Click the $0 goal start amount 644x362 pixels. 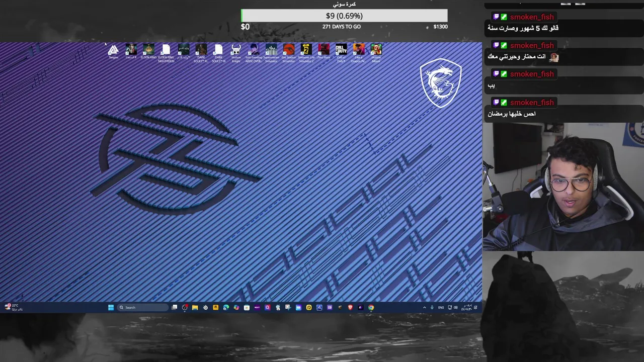pyautogui.click(x=245, y=27)
